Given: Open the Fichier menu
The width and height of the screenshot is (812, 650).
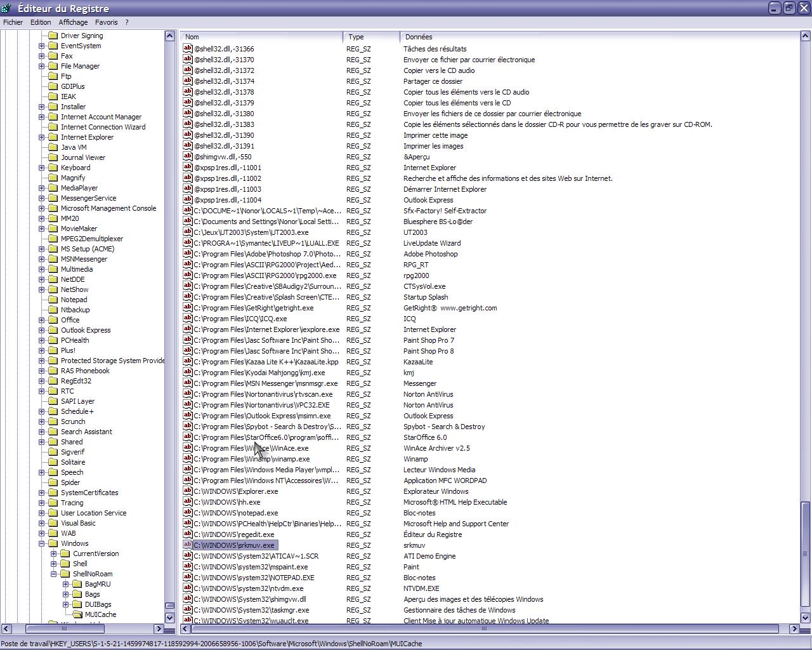Looking at the screenshot, I should tap(13, 22).
